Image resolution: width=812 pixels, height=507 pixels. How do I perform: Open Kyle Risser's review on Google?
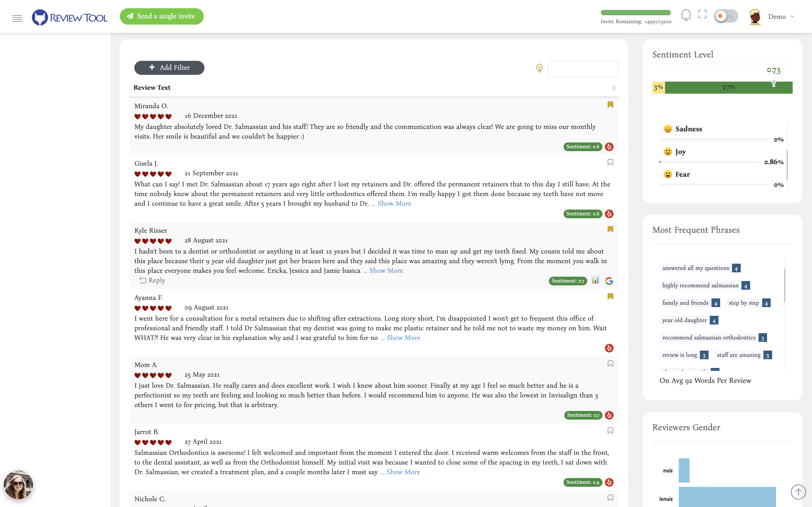tap(609, 281)
